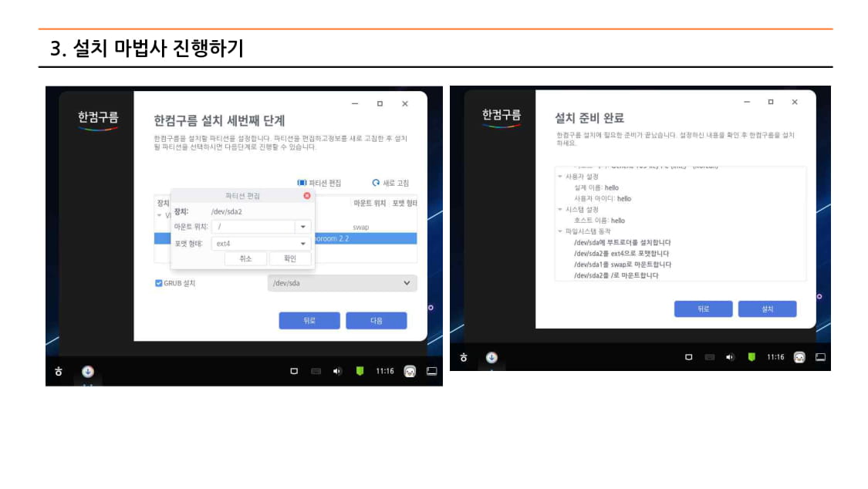Screen dimensions: 868x489
Task: Click the 설치 install button
Action: click(x=767, y=309)
